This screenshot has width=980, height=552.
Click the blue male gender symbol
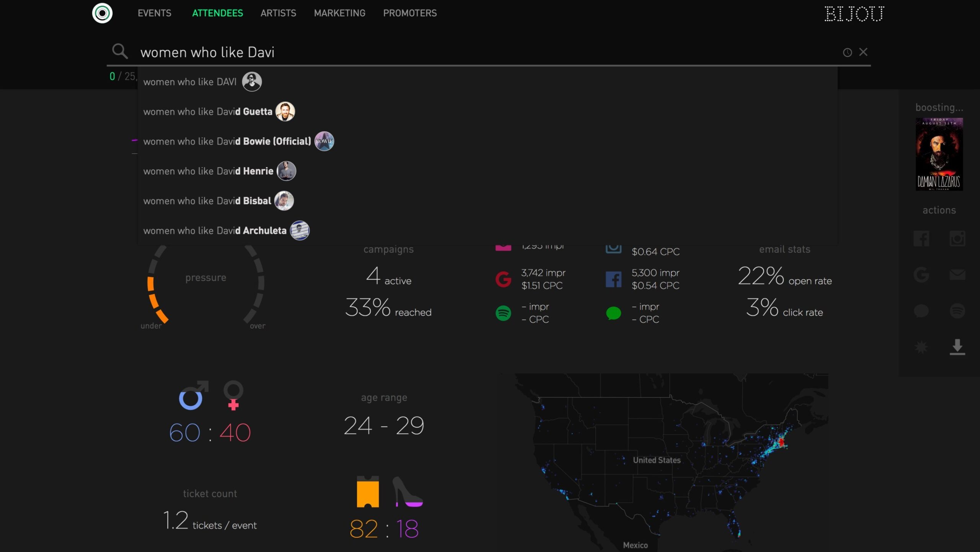click(x=193, y=395)
